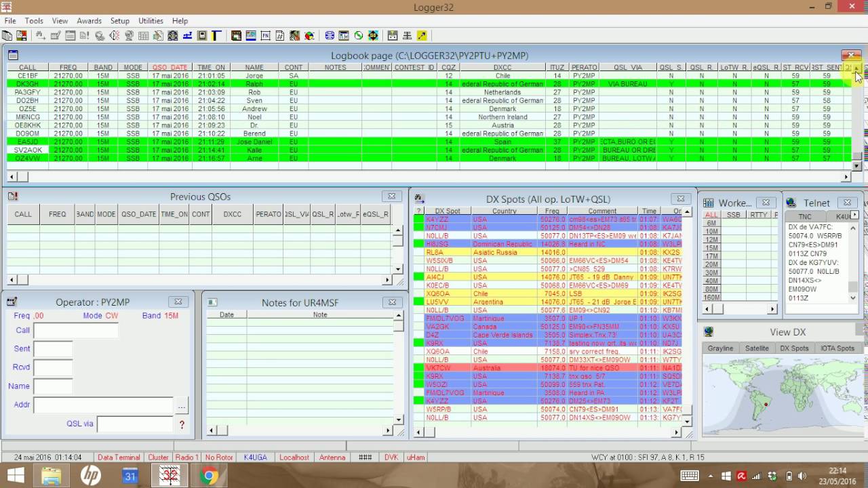The height and width of the screenshot is (488, 868).
Task: Close the Previous QSOs window
Action: coord(391,197)
